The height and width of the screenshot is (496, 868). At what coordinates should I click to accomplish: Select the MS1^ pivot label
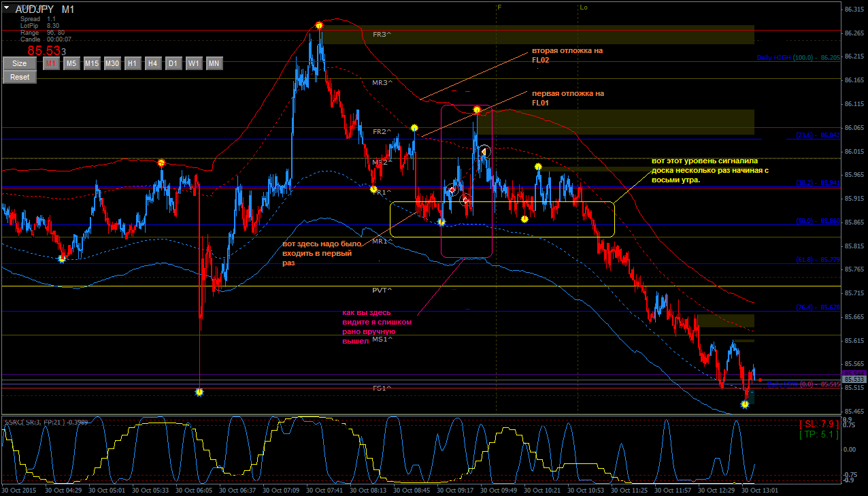click(x=382, y=339)
